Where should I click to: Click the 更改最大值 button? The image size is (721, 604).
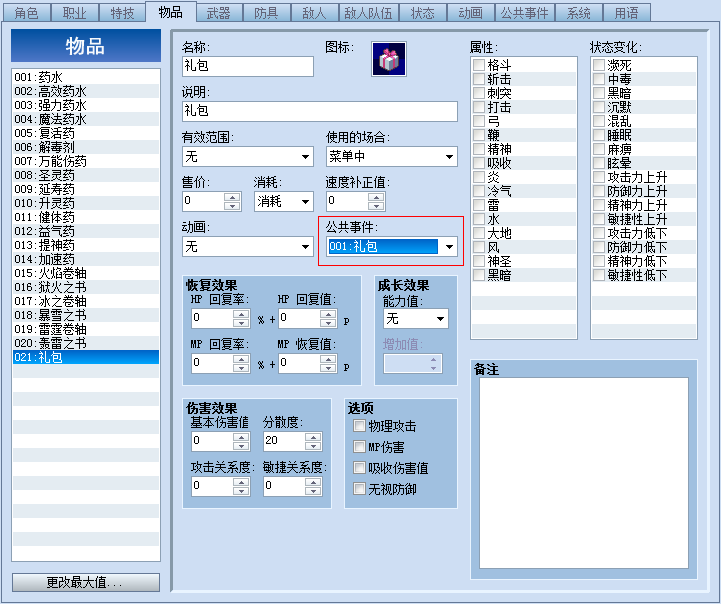[x=86, y=582]
